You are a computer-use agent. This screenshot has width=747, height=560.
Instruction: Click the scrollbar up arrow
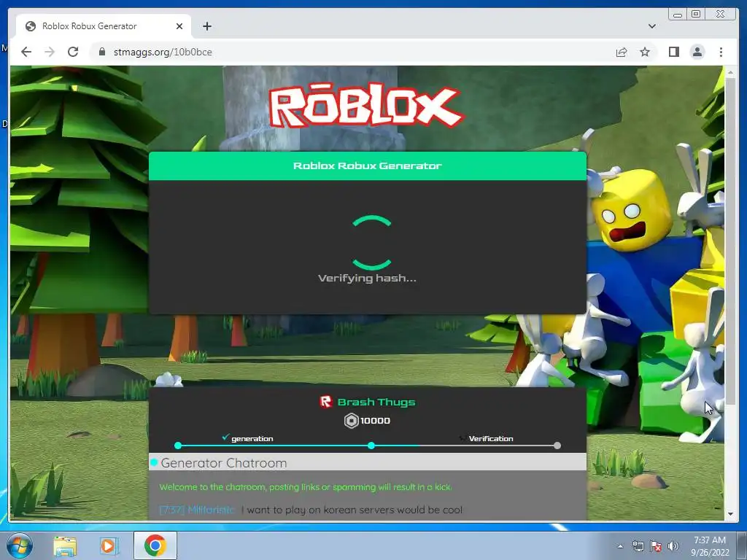[730, 71]
